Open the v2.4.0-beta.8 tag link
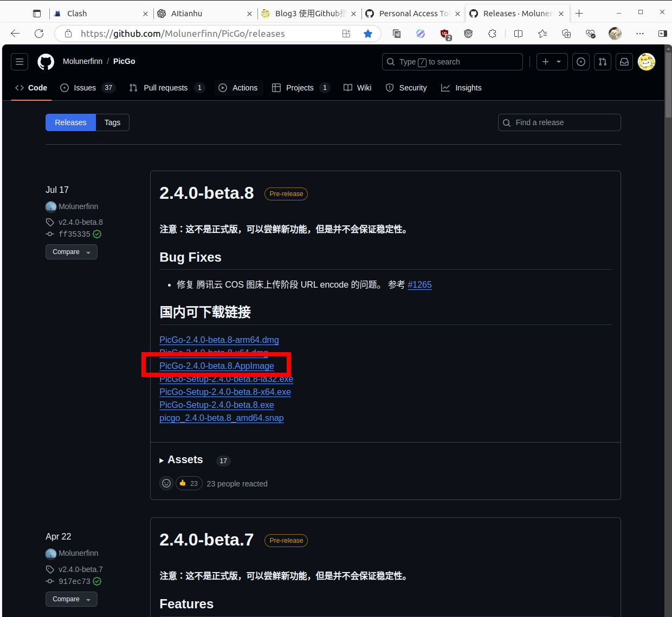 point(81,222)
